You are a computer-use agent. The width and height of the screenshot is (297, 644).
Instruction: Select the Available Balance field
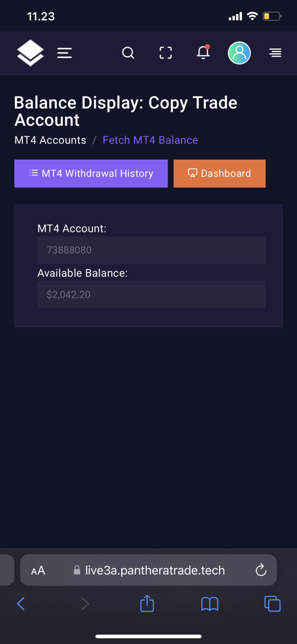click(x=151, y=294)
